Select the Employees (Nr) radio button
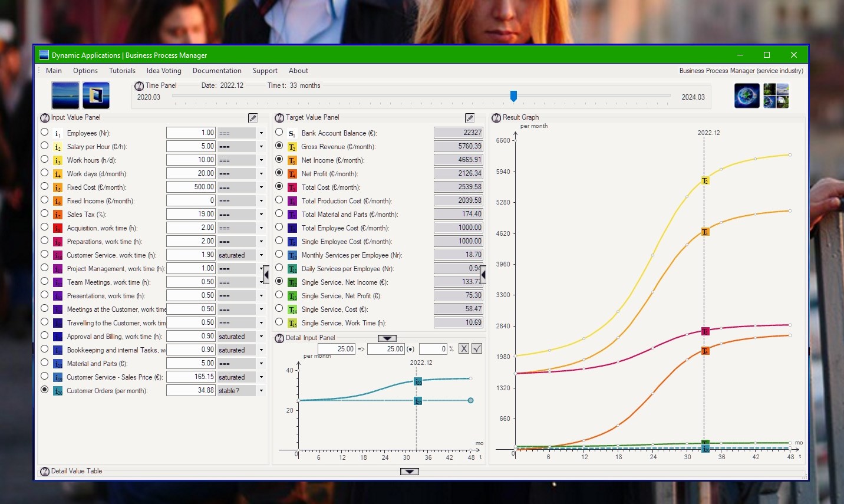Viewport: 844px width, 504px height. coord(44,132)
